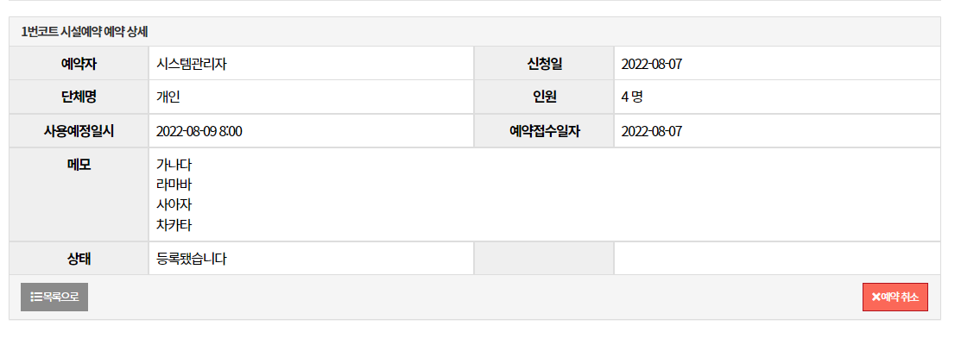Screen dimensions: 980x357
Task: Select the 개인 group value
Action: pyautogui.click(x=168, y=97)
